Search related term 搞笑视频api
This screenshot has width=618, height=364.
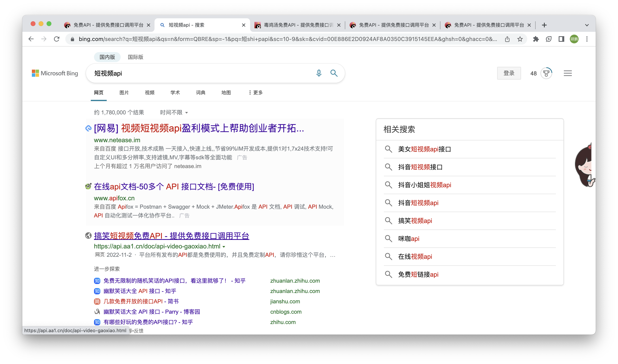pos(415,221)
